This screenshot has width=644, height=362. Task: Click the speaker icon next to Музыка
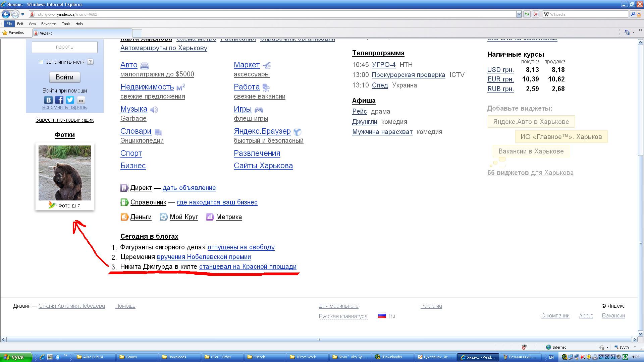pyautogui.click(x=154, y=110)
